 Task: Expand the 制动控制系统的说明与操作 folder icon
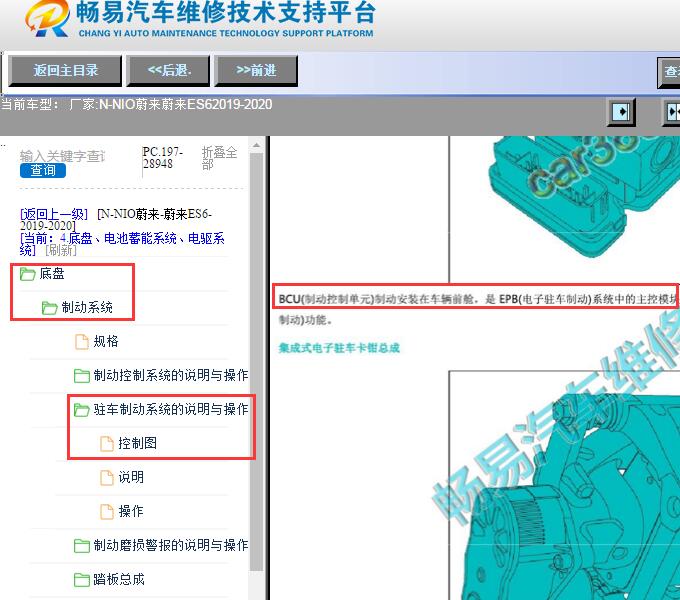click(x=82, y=375)
